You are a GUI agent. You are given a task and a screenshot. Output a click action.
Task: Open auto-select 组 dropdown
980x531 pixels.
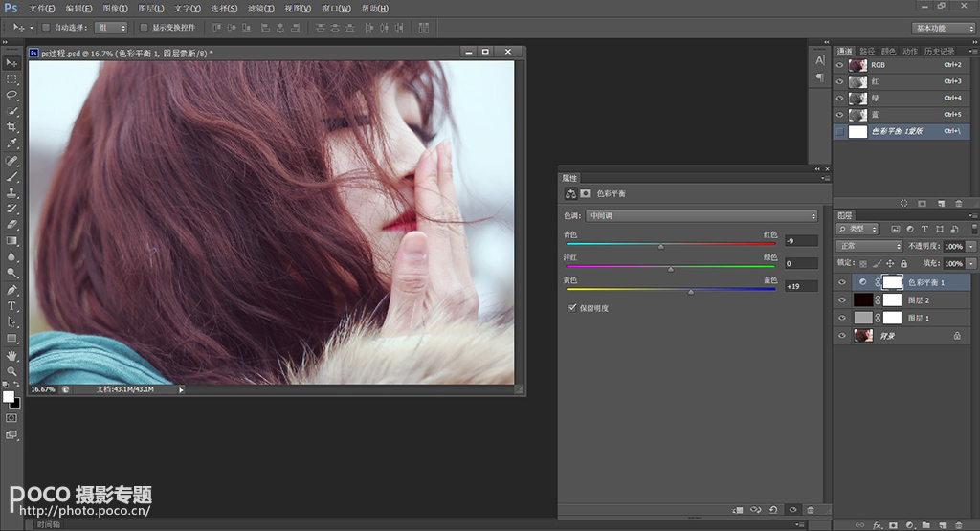coord(111,28)
